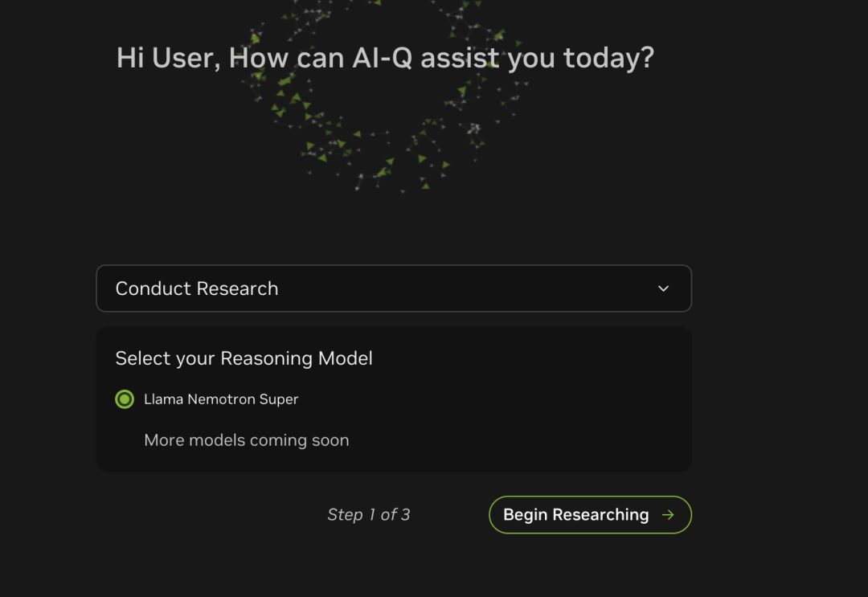Open the Conduct Research dropdown
The width and height of the screenshot is (868, 597).
tap(394, 288)
